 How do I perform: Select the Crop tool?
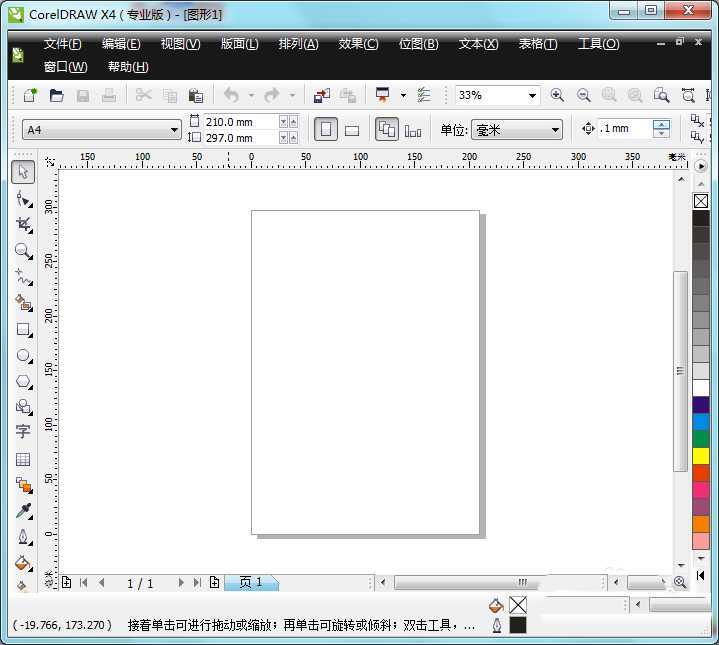click(23, 224)
